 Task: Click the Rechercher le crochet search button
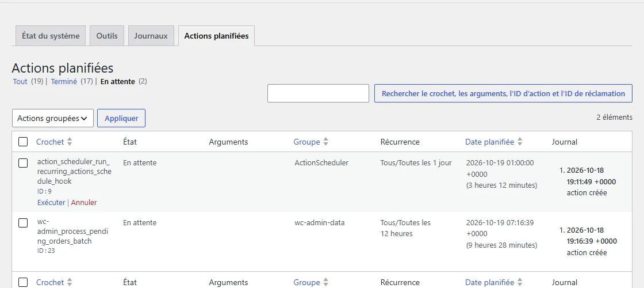click(x=503, y=93)
